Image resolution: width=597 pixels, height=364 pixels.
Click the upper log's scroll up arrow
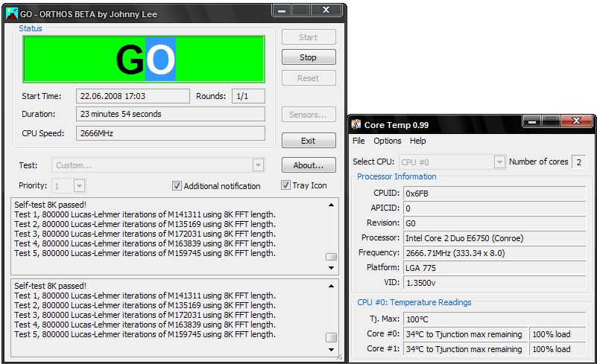[x=331, y=205]
